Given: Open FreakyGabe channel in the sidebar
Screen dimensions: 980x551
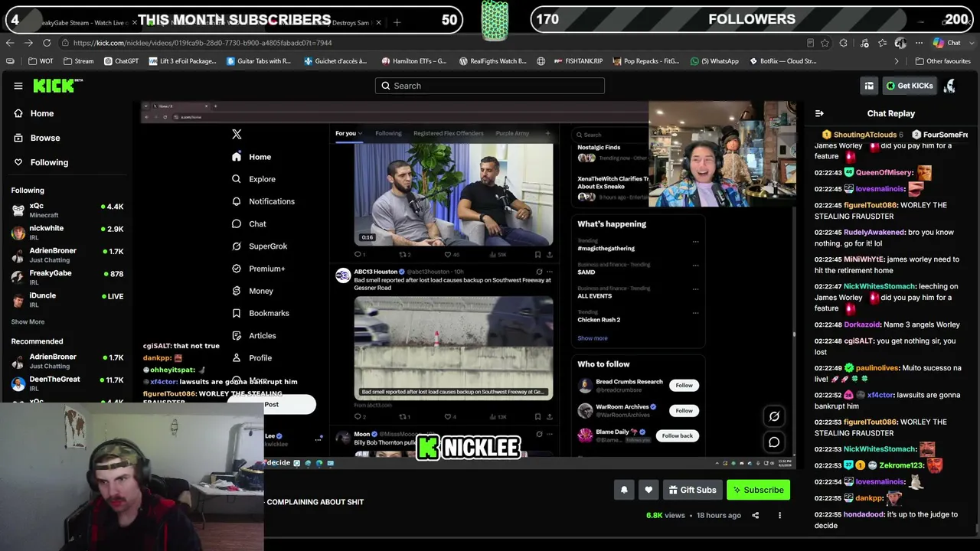Looking at the screenshot, I should click(x=67, y=276).
